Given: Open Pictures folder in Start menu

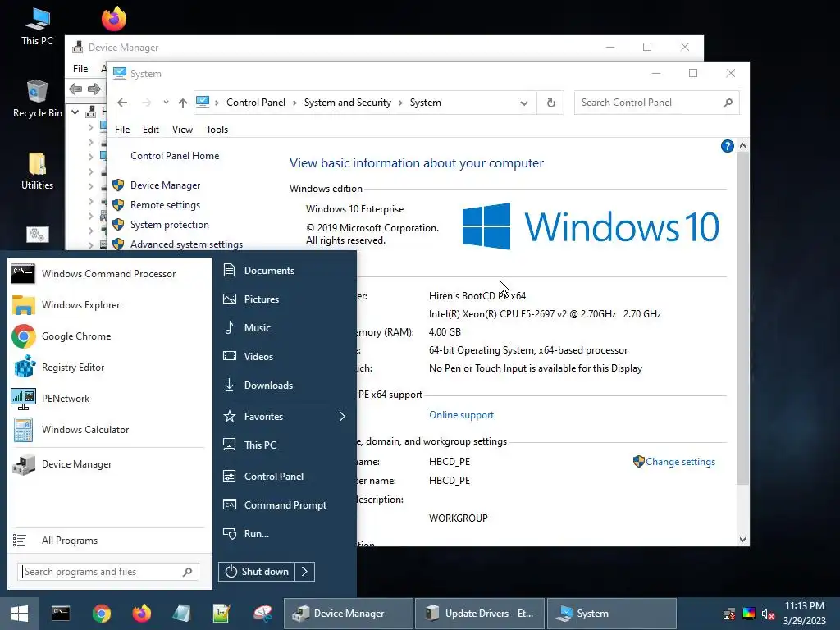Looking at the screenshot, I should coord(284,299).
